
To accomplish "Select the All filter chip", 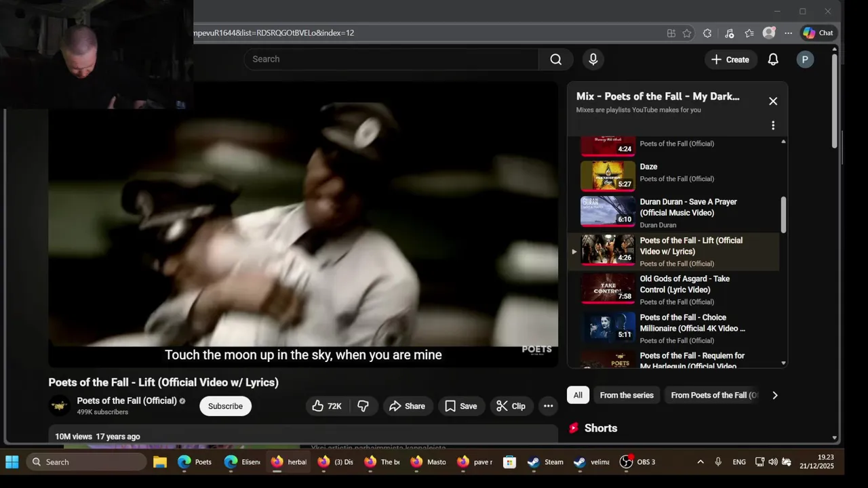I will (x=578, y=395).
